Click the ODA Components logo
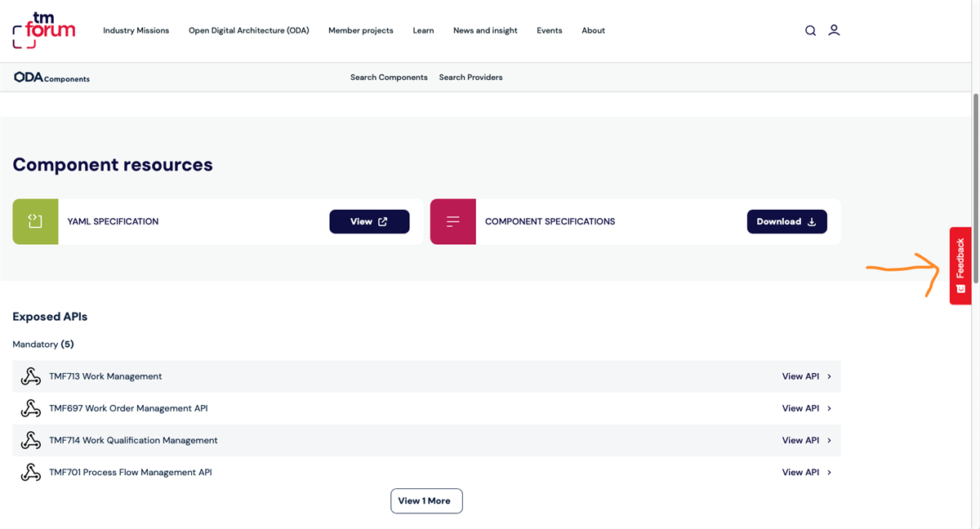The width and height of the screenshot is (980, 529). (x=52, y=78)
